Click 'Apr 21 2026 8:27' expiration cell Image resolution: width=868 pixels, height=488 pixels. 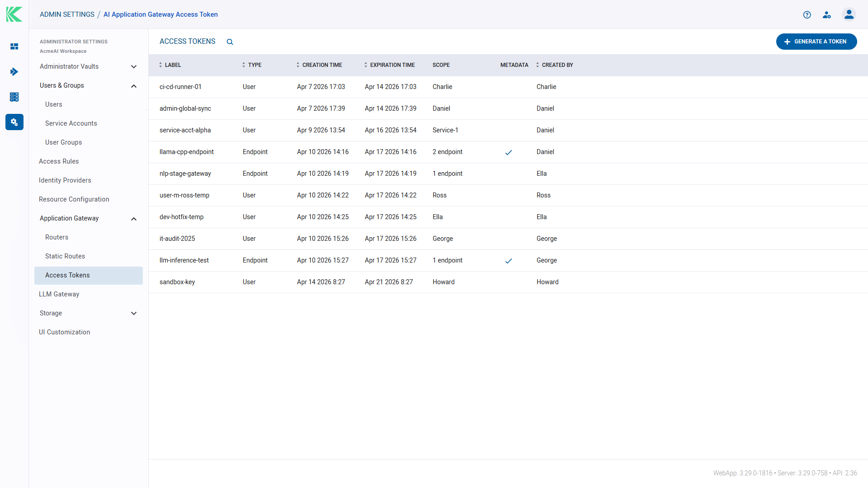tap(389, 282)
